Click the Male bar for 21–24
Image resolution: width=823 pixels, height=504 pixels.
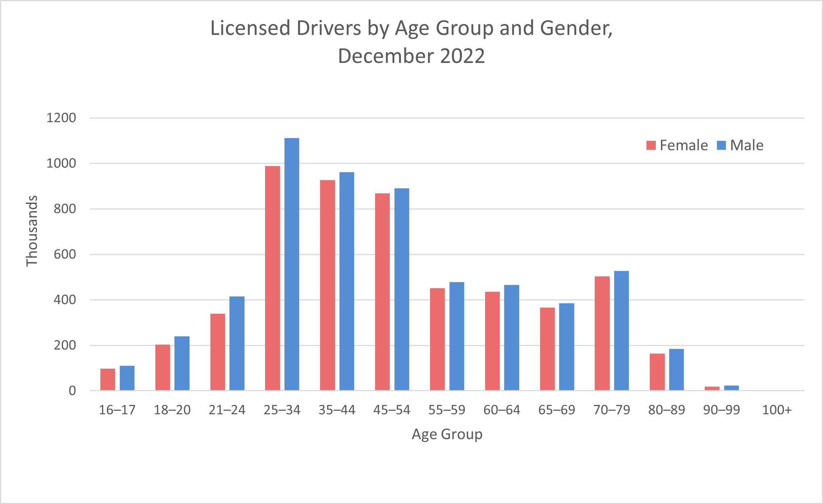point(237,343)
